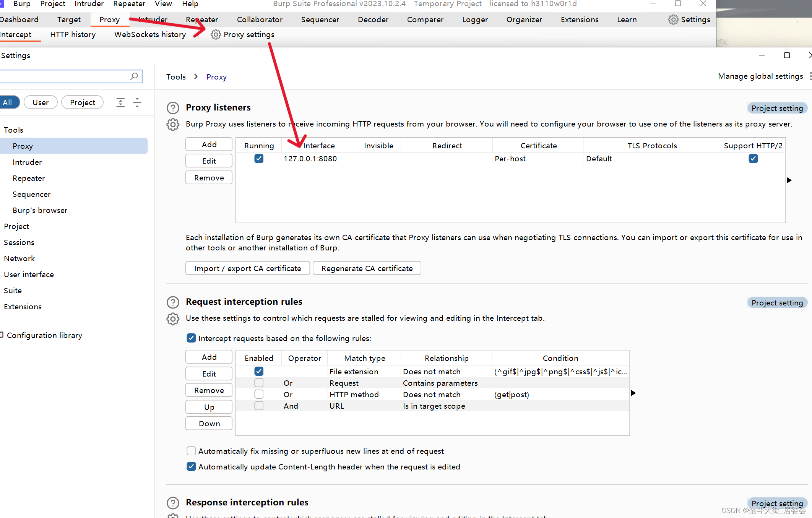The image size is (812, 518).
Task: Enable the HTTP method interception rule
Action: click(259, 394)
